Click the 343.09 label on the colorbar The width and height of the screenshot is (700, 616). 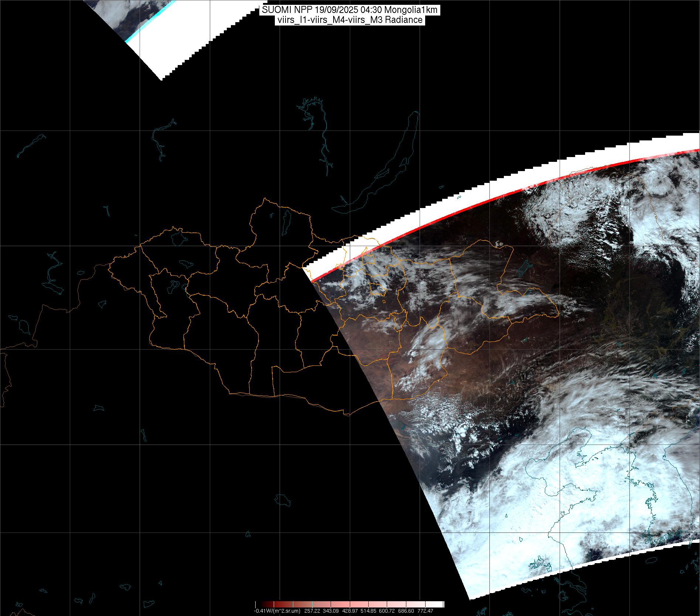(331, 611)
